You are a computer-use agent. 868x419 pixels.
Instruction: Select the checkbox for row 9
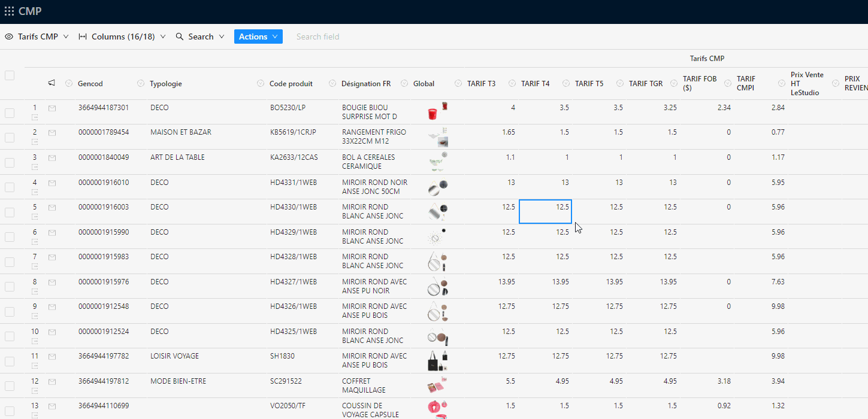(10, 311)
